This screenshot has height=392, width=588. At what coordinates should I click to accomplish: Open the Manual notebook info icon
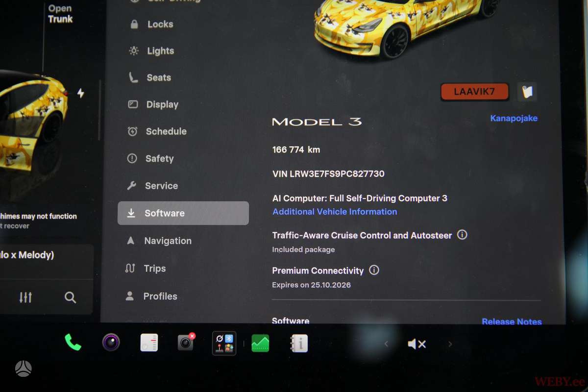298,343
